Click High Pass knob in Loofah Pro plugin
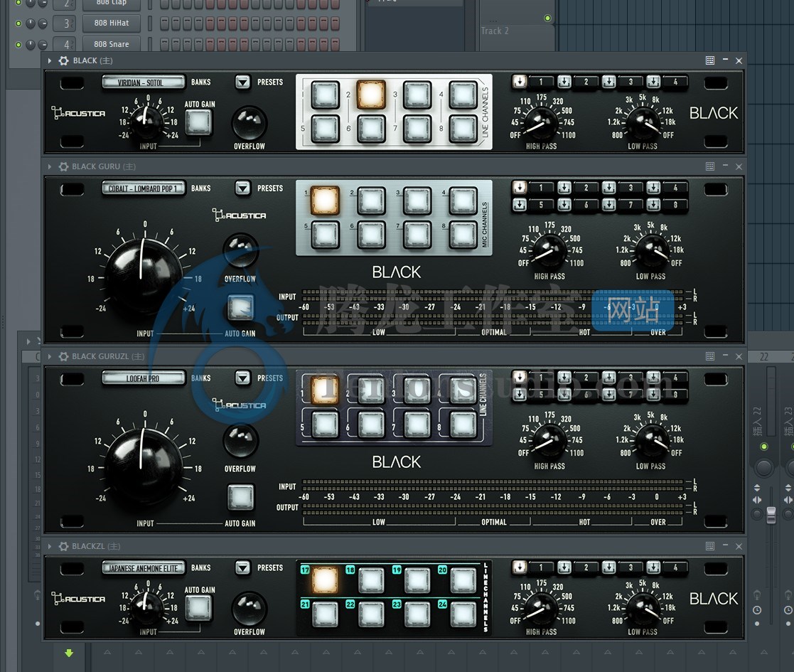 click(x=549, y=441)
